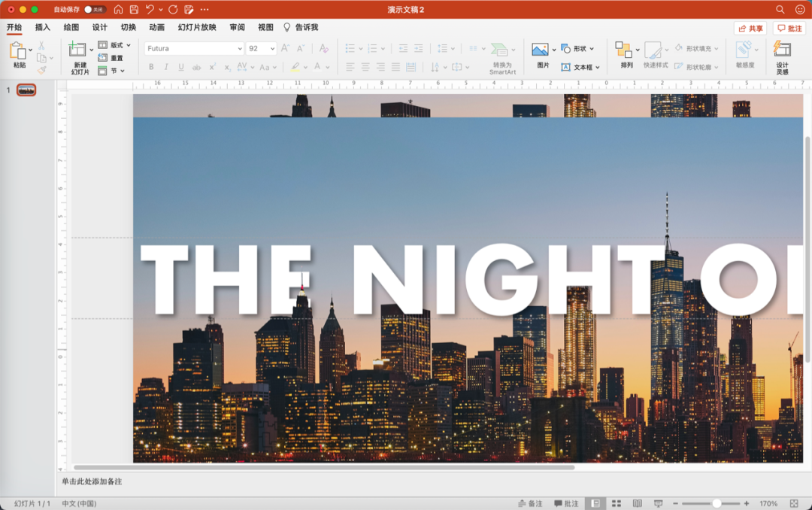
Task: Switch to Slide Show (幻灯片放映) tab
Action: (197, 28)
